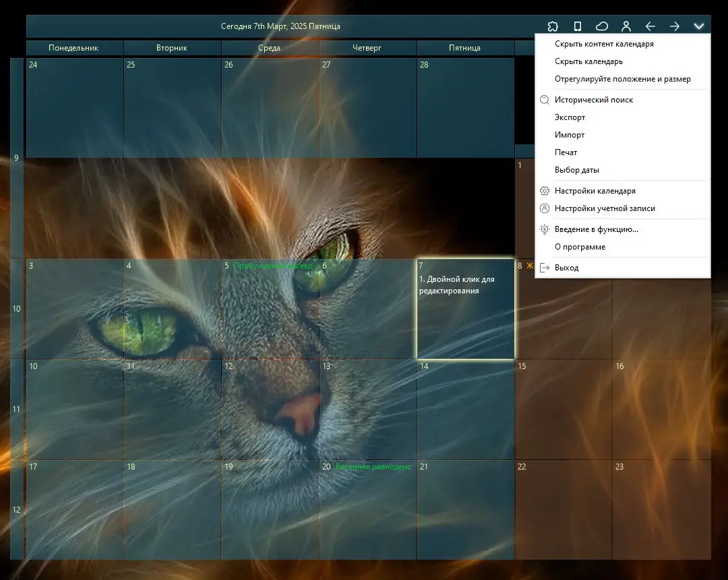Screen dimensions: 728x580
Task: Open the user account icon in header
Action: click(x=626, y=26)
